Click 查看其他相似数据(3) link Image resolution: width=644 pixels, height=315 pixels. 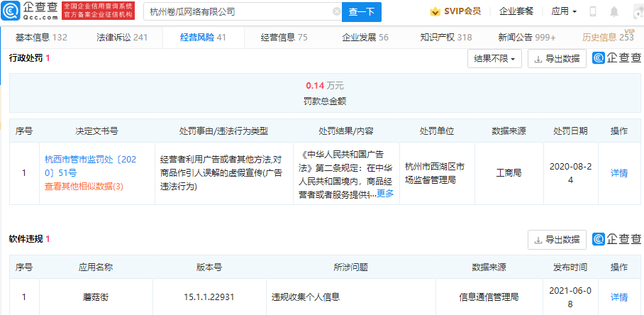pyautogui.click(x=84, y=187)
